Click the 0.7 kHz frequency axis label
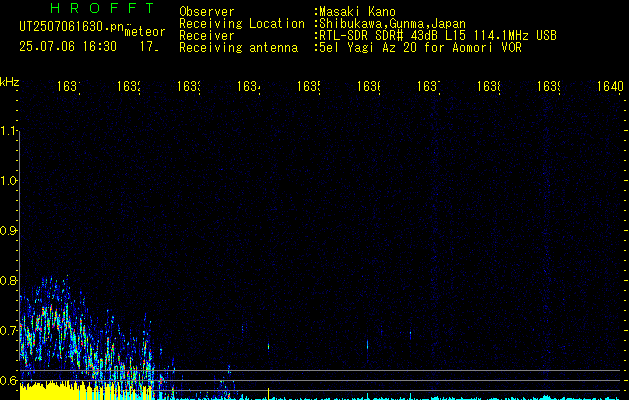 point(10,331)
